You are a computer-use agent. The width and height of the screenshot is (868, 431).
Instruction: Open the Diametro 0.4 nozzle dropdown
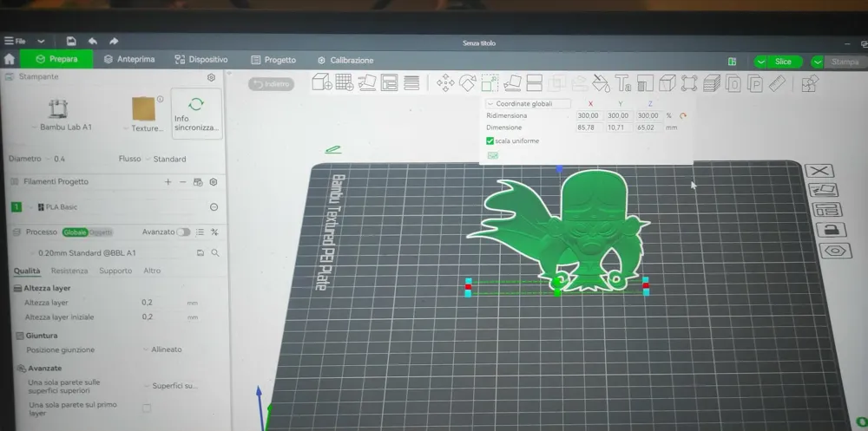pos(56,159)
